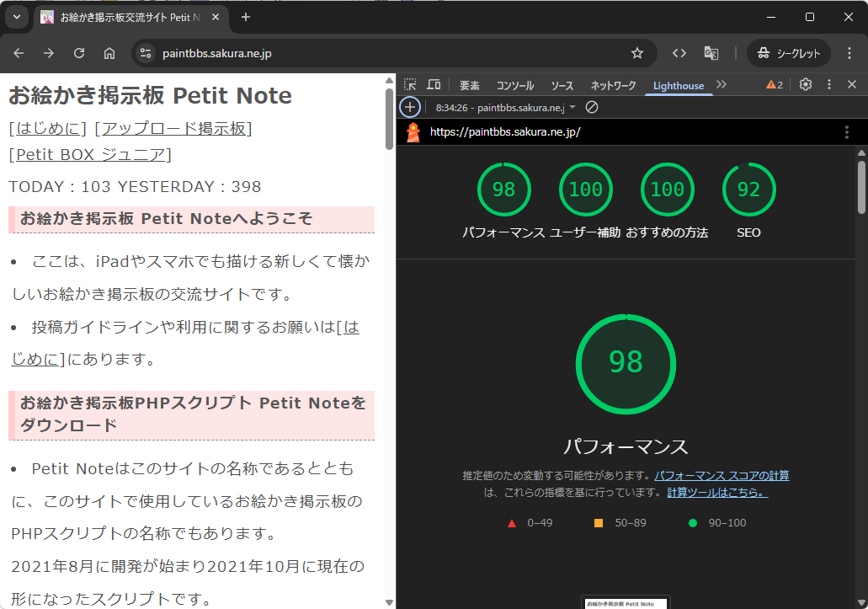Switch to the コンソール tab
The height and width of the screenshot is (609, 868).
pyautogui.click(x=514, y=85)
